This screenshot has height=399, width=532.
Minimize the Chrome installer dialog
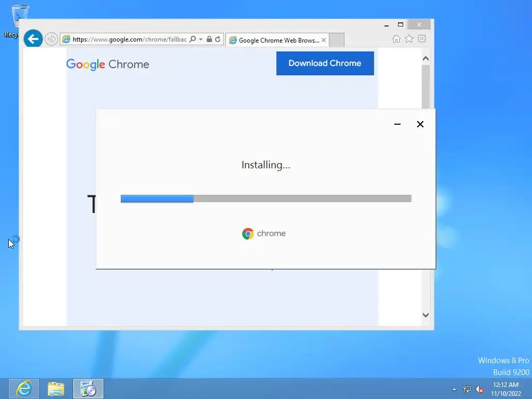point(397,124)
